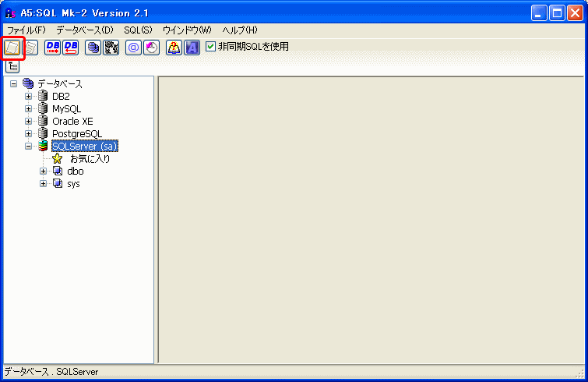Click the new blank SQL document icon

(12, 48)
